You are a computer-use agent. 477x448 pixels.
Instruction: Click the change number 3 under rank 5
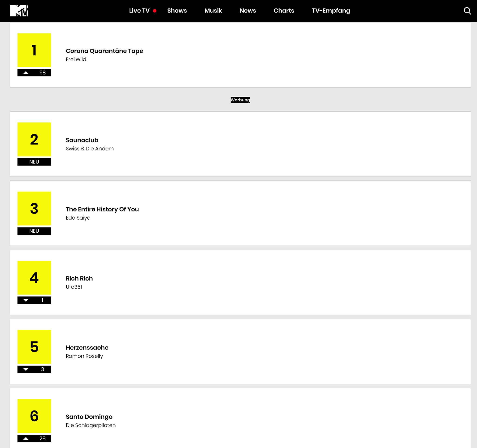pyautogui.click(x=42, y=369)
